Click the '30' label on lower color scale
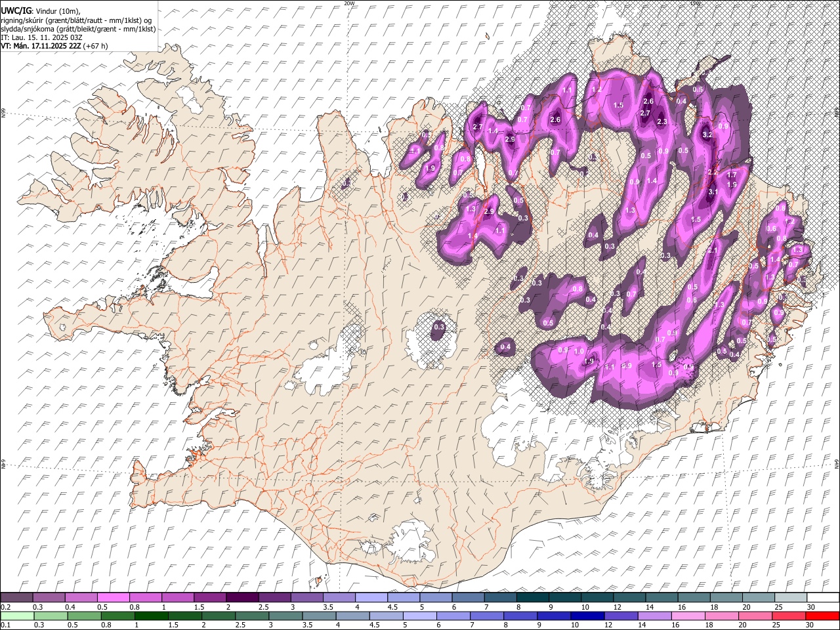Image resolution: width=840 pixels, height=630 pixels. 809,625
